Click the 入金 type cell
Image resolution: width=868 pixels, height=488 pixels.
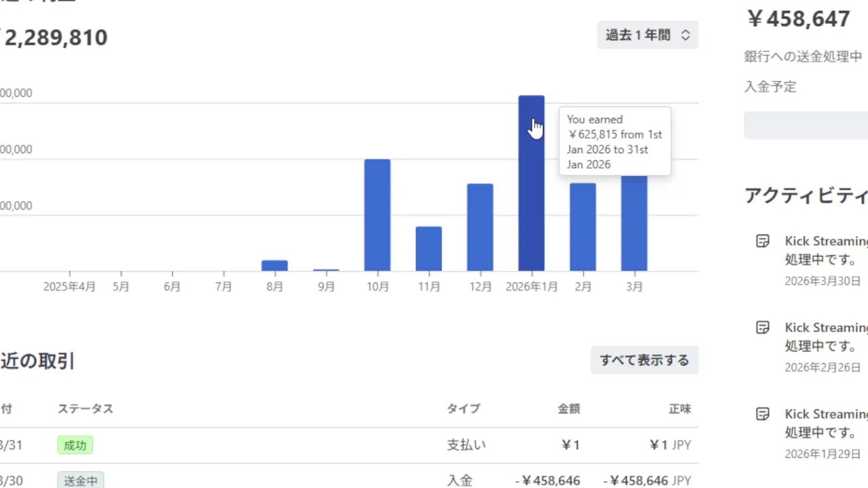(460, 481)
